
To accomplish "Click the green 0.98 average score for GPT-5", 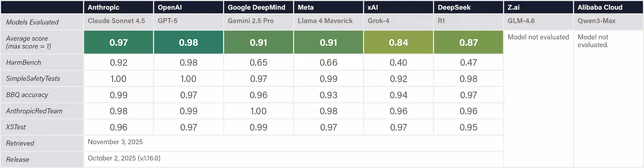I will pyautogui.click(x=188, y=42).
